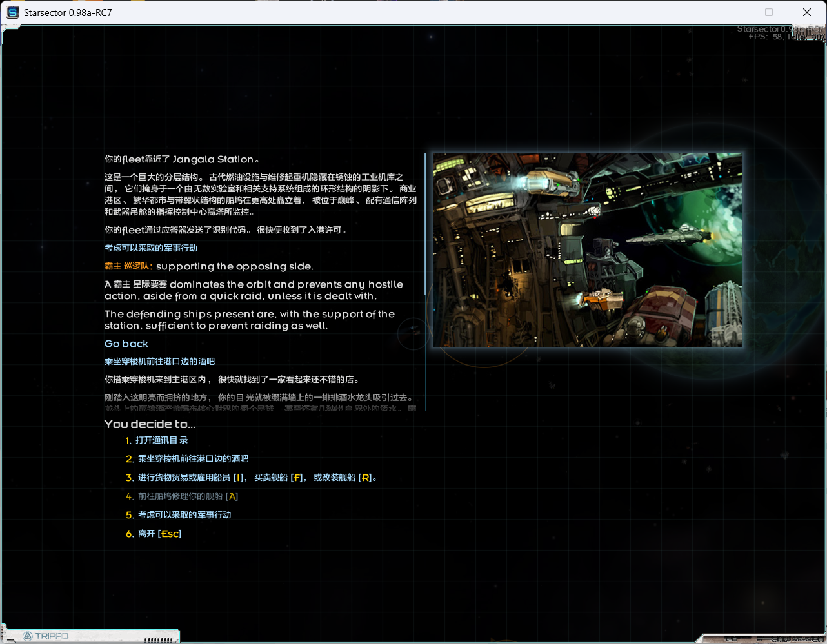Image resolution: width=827 pixels, height=644 pixels.
Task: Click the TRIPAD panel bottom left
Action: pos(90,636)
